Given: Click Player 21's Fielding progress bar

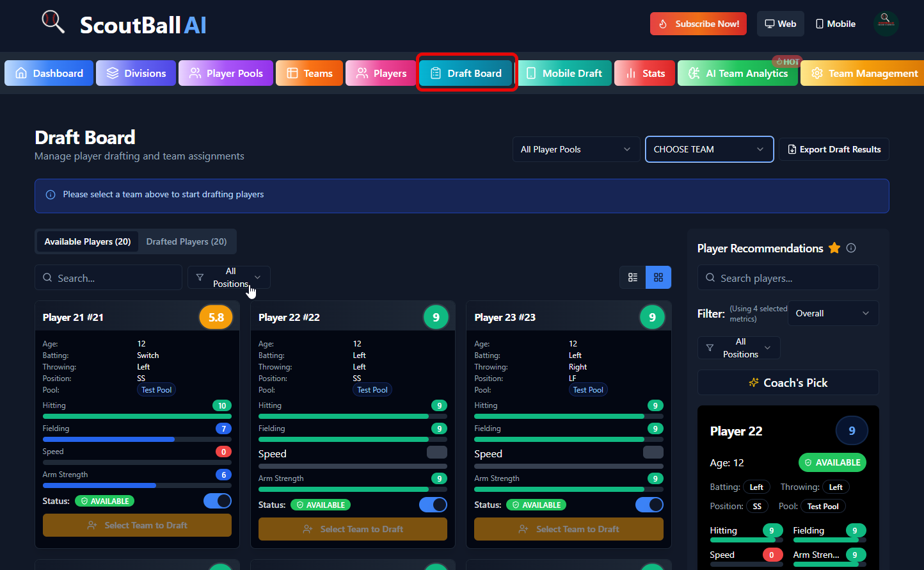Looking at the screenshot, I should click(137, 439).
